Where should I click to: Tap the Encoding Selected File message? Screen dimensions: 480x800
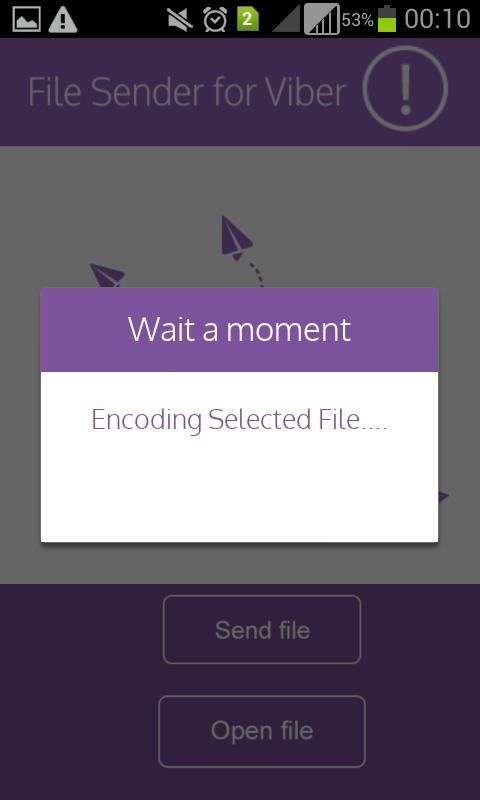tap(239, 420)
